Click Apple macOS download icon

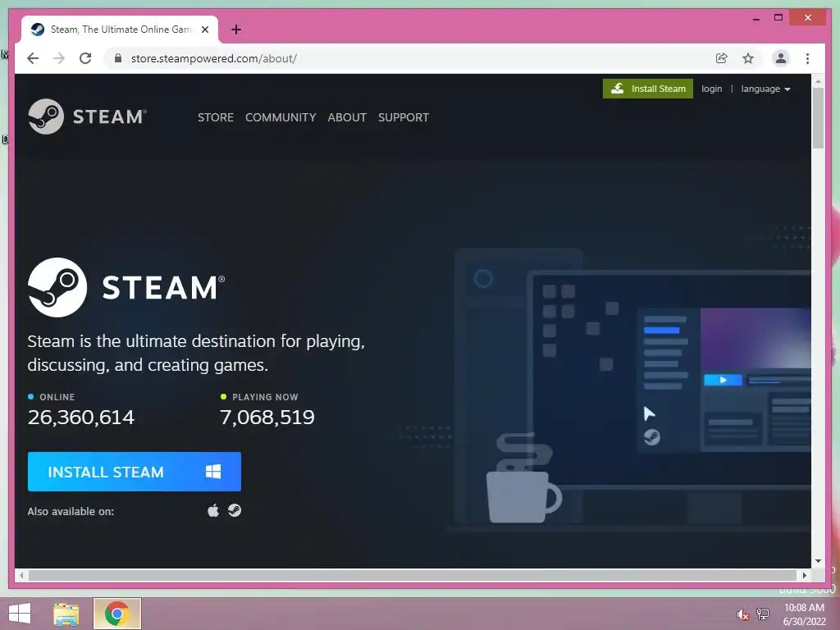click(x=213, y=510)
